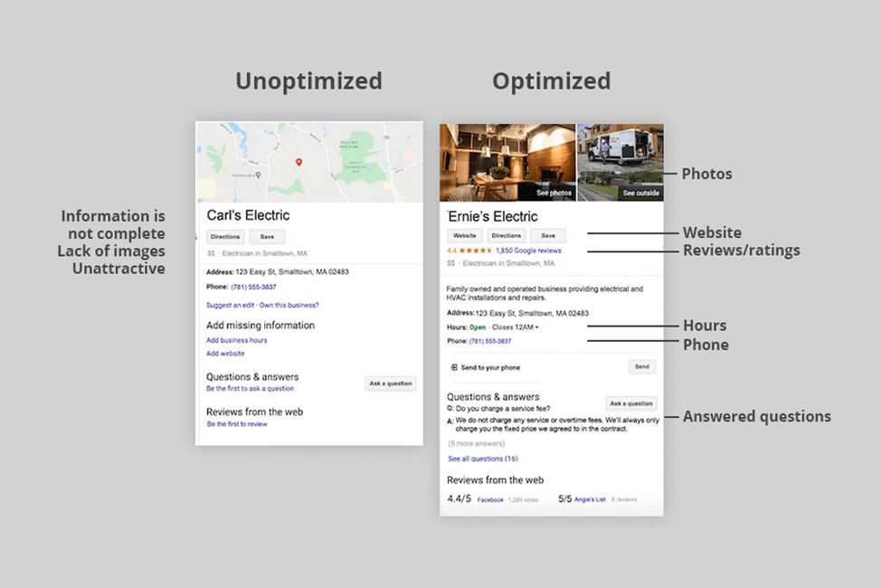Open the See photos thumbnail
This screenshot has height=588, width=881.
point(507,163)
